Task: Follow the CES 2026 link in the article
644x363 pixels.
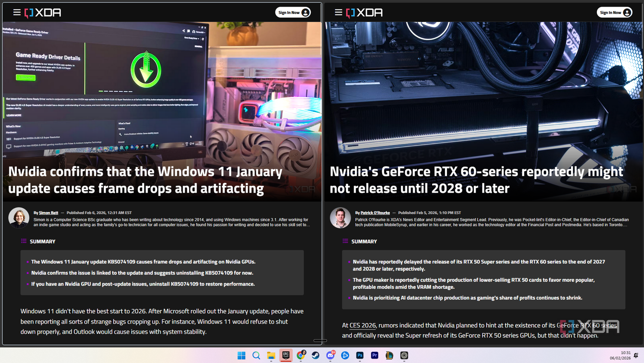Action: click(x=363, y=325)
